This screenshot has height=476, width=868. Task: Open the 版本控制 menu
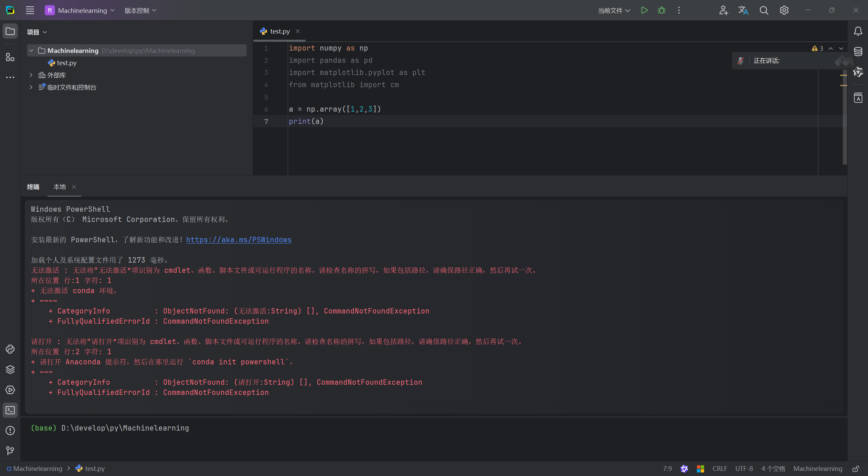tap(140, 10)
